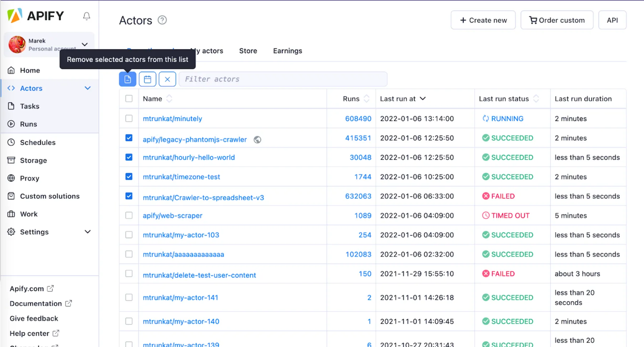Check the mtrunkat/aaaaaaaaaaaaa checkbox

pos(129,254)
